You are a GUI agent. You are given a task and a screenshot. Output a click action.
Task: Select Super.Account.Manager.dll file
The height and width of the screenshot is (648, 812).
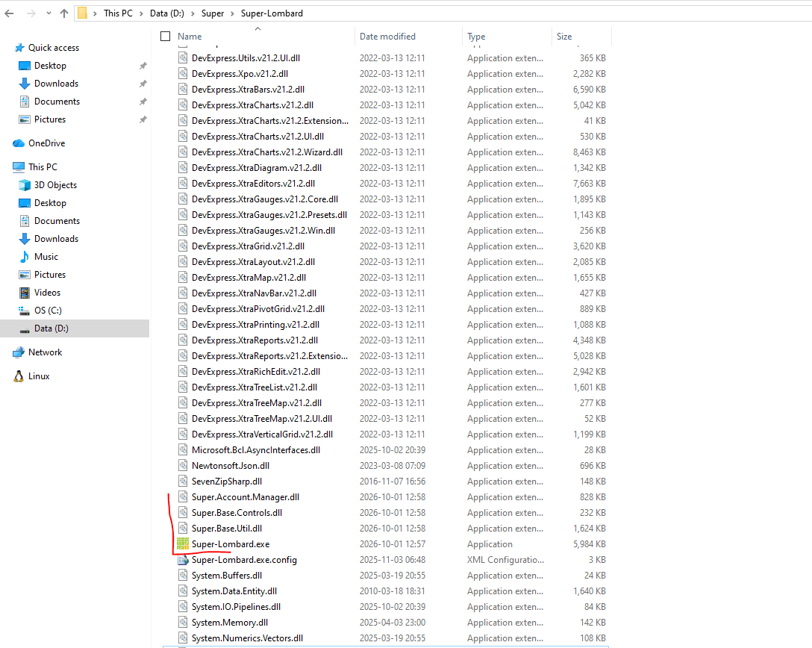246,496
